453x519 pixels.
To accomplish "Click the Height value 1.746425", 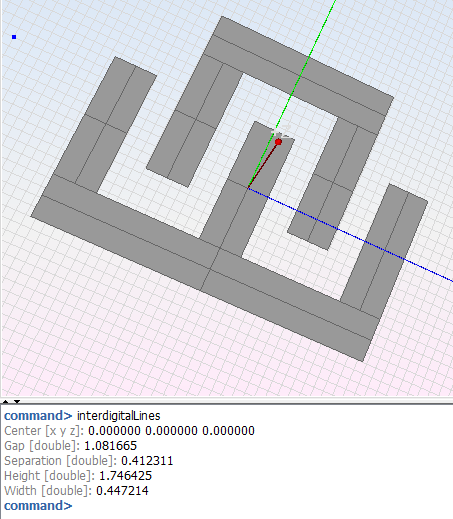I will (x=125, y=476).
